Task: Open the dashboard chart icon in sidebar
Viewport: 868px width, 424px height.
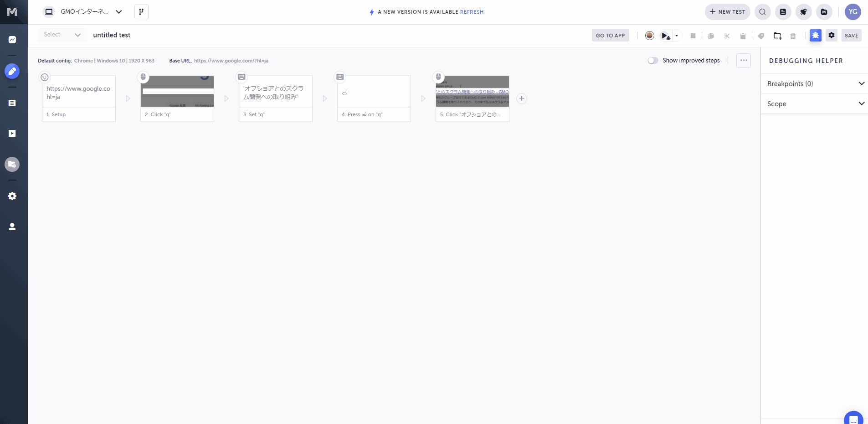Action: pyautogui.click(x=12, y=40)
